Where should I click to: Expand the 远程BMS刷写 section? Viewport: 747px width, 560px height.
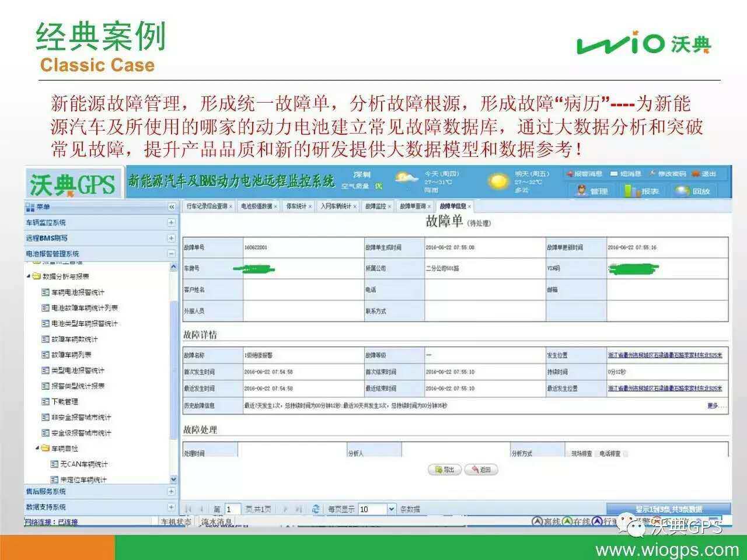pos(172,239)
